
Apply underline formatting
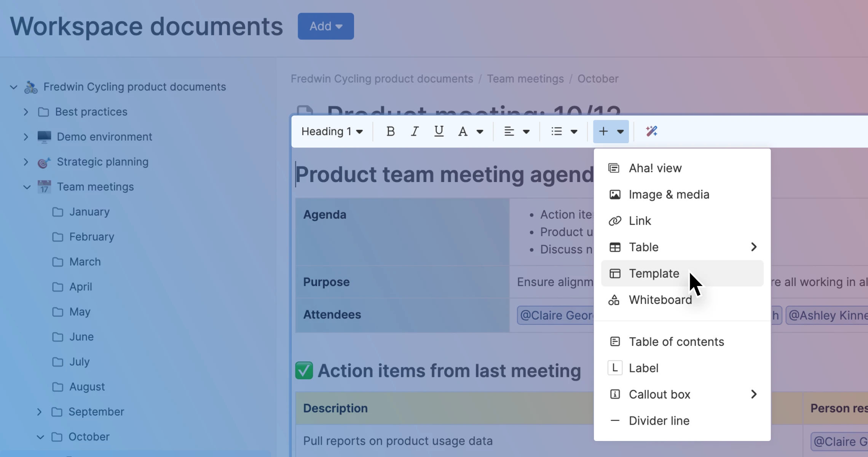coord(439,131)
